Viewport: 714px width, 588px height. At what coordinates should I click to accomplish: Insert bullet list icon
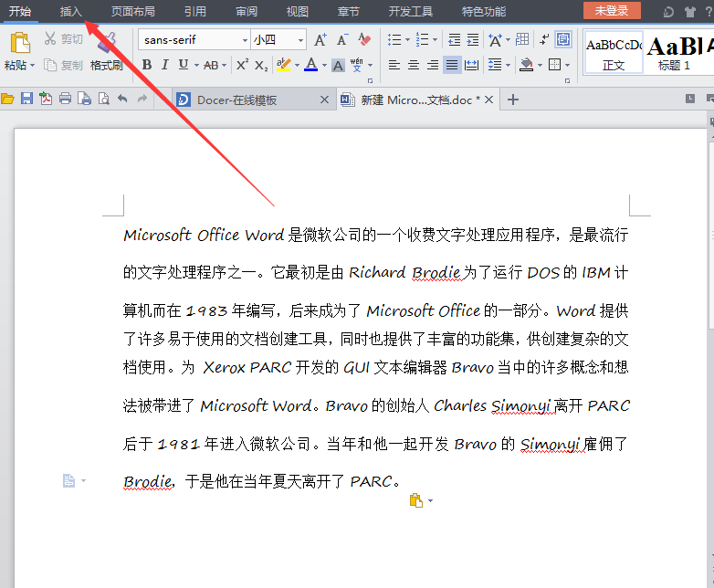click(394, 39)
